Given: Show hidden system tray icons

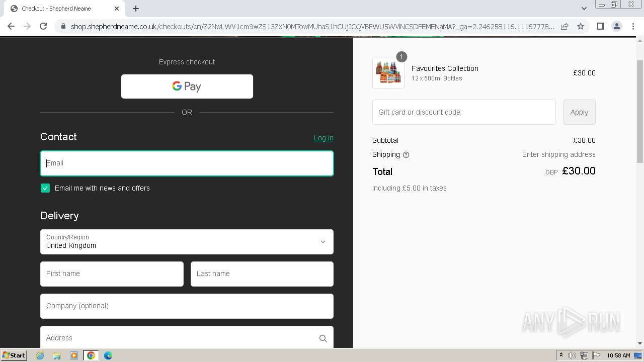Looking at the screenshot, I should pos(561,355).
